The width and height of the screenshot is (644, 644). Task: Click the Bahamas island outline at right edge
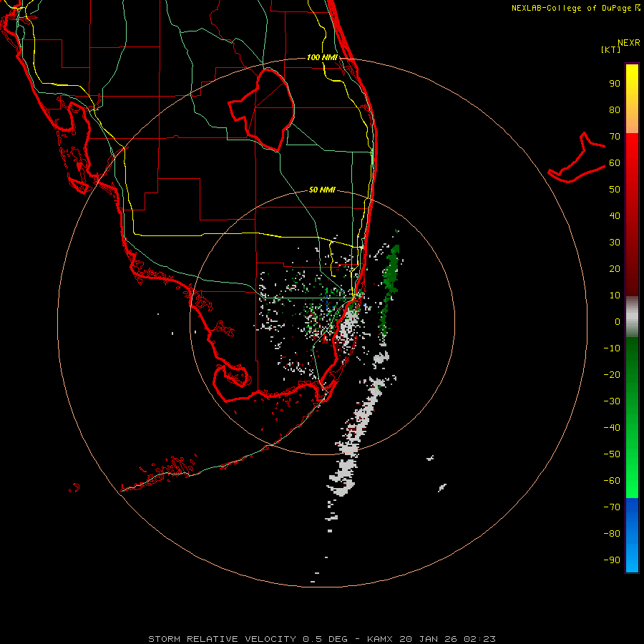click(x=577, y=158)
